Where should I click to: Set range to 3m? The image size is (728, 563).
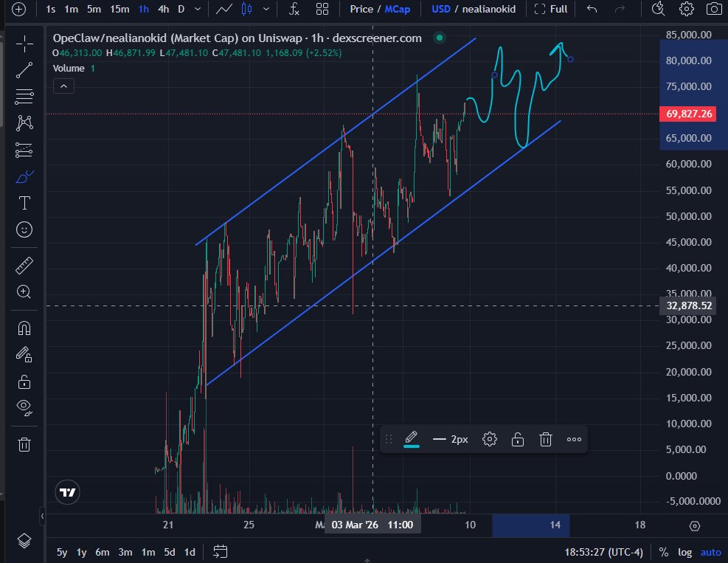[125, 552]
